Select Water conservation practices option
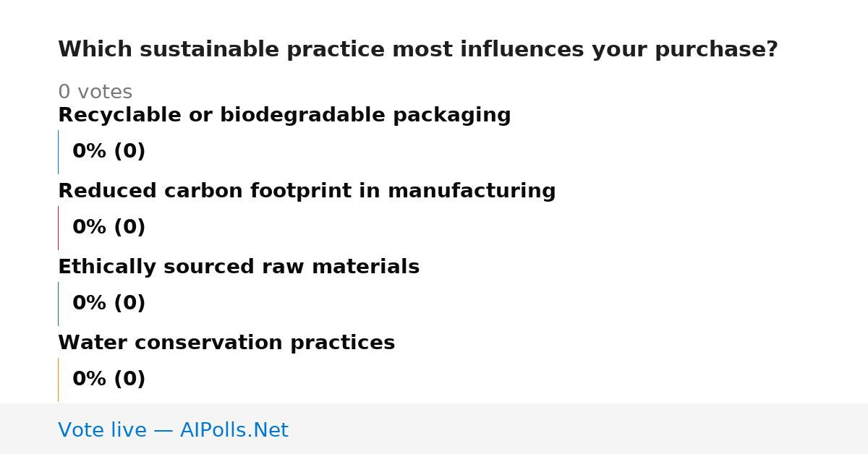The height and width of the screenshot is (454, 868). 226,343
